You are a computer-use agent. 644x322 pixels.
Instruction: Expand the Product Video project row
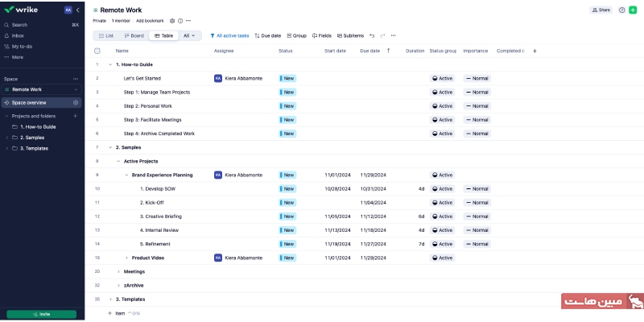[126, 258]
